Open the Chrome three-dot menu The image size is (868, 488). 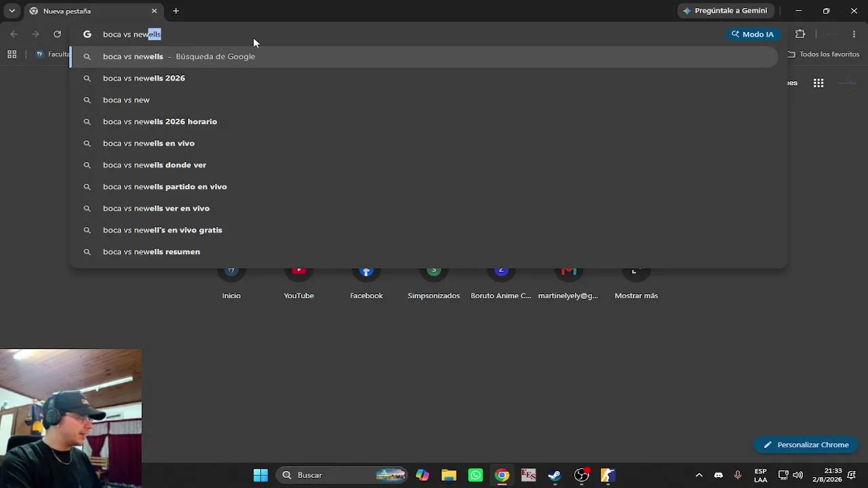(854, 34)
